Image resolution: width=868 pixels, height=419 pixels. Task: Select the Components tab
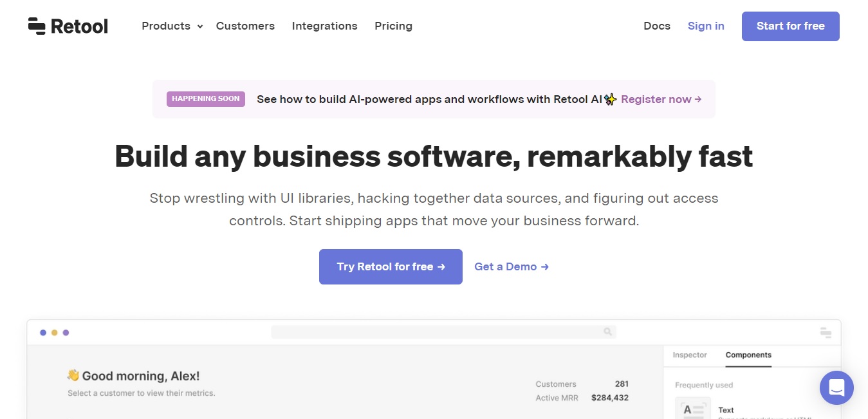click(x=748, y=355)
